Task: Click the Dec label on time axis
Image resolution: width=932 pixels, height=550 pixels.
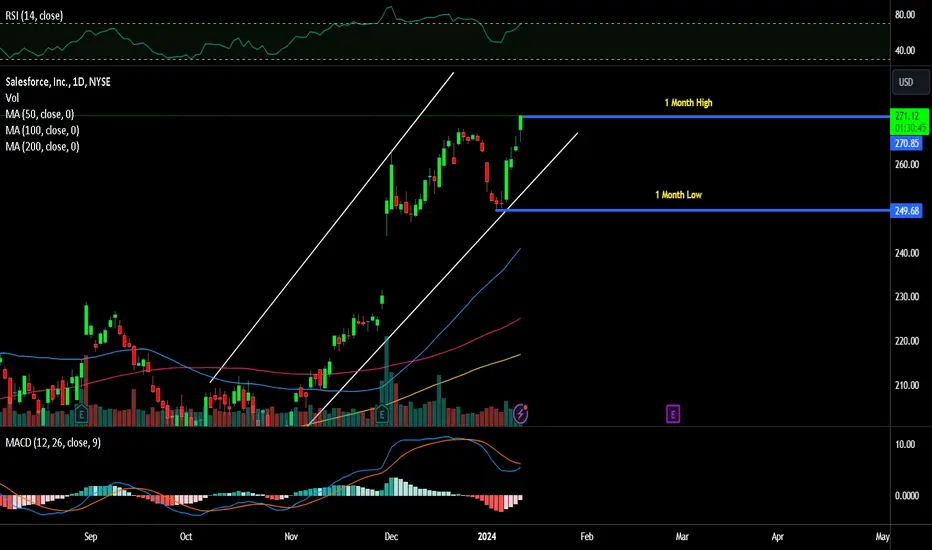Action: 391,537
